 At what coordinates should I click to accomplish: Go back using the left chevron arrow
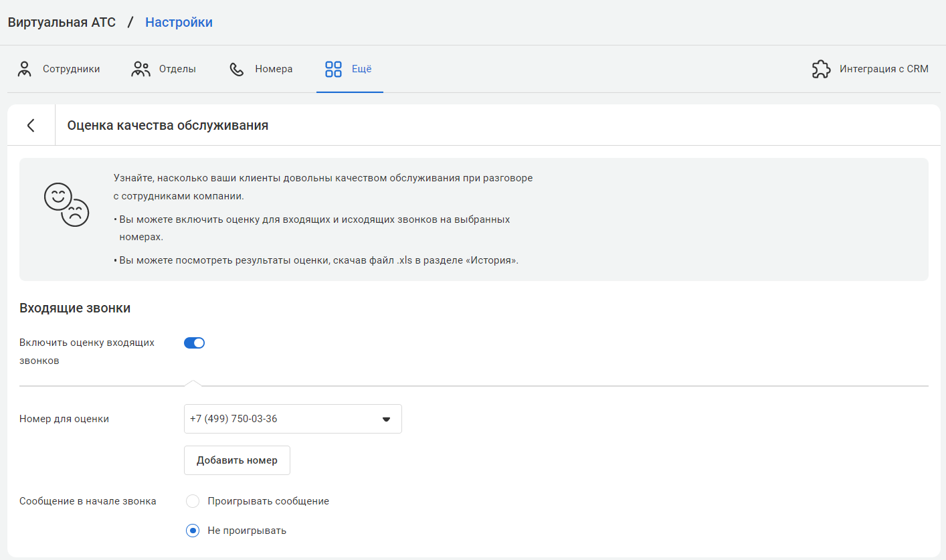pyautogui.click(x=31, y=125)
